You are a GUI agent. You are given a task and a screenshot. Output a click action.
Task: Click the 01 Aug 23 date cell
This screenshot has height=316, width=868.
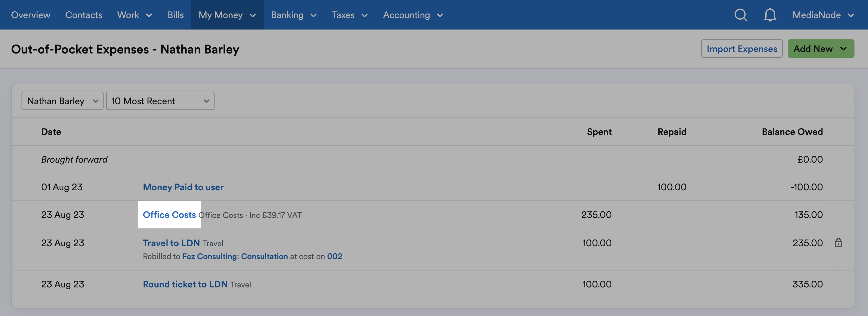[x=62, y=187]
